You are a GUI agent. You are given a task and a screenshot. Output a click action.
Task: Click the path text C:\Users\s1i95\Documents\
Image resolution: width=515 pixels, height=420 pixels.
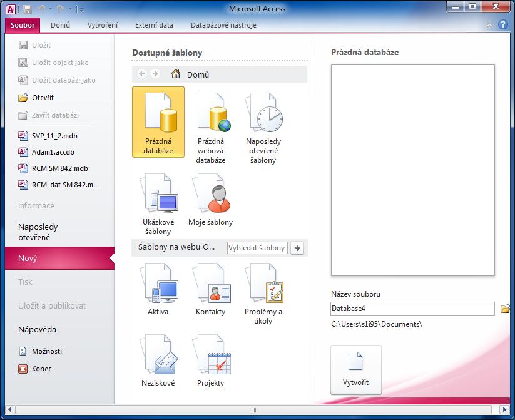[x=377, y=324]
